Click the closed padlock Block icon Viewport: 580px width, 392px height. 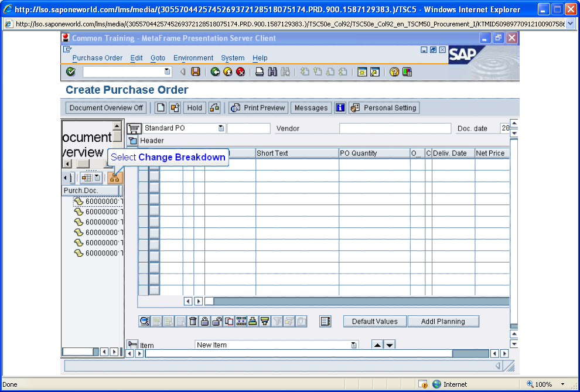click(204, 321)
